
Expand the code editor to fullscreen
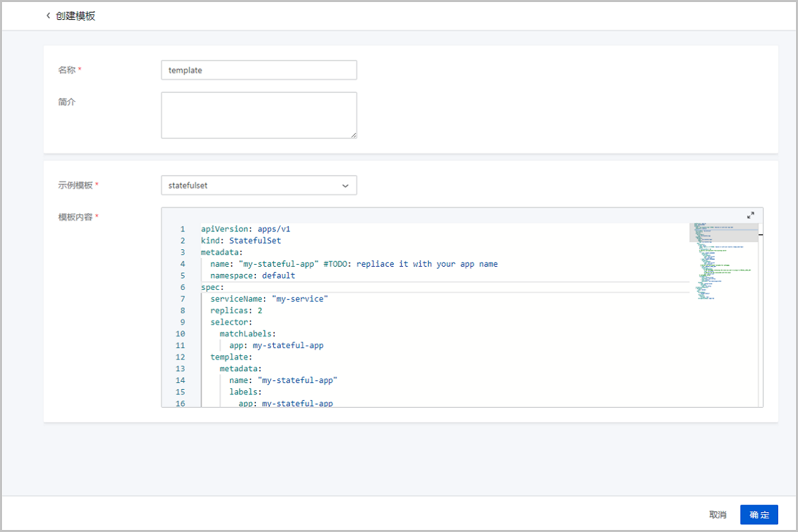click(x=750, y=215)
